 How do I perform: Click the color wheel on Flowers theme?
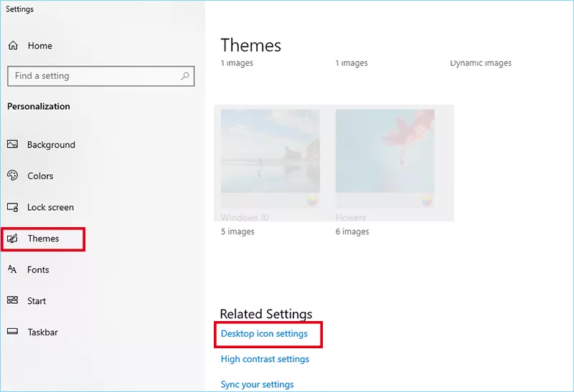coord(427,200)
